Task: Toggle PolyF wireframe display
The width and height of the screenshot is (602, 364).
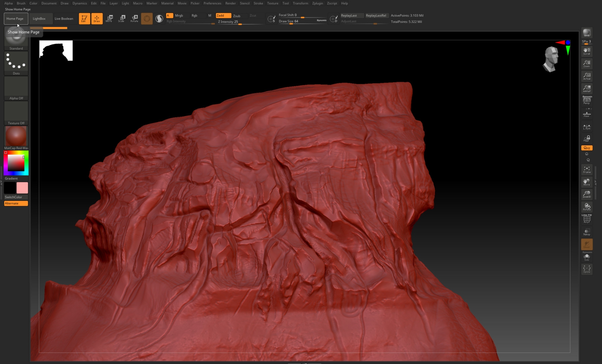Action: [587, 219]
